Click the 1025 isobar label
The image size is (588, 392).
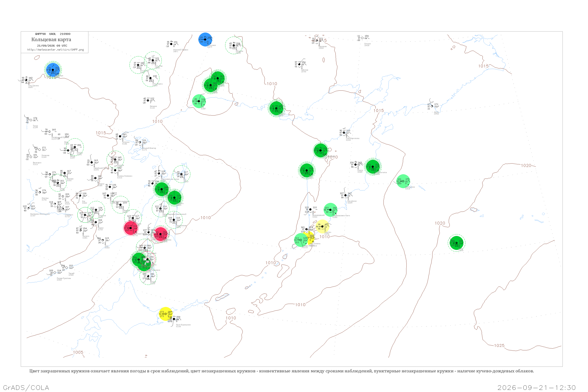tap(499, 346)
